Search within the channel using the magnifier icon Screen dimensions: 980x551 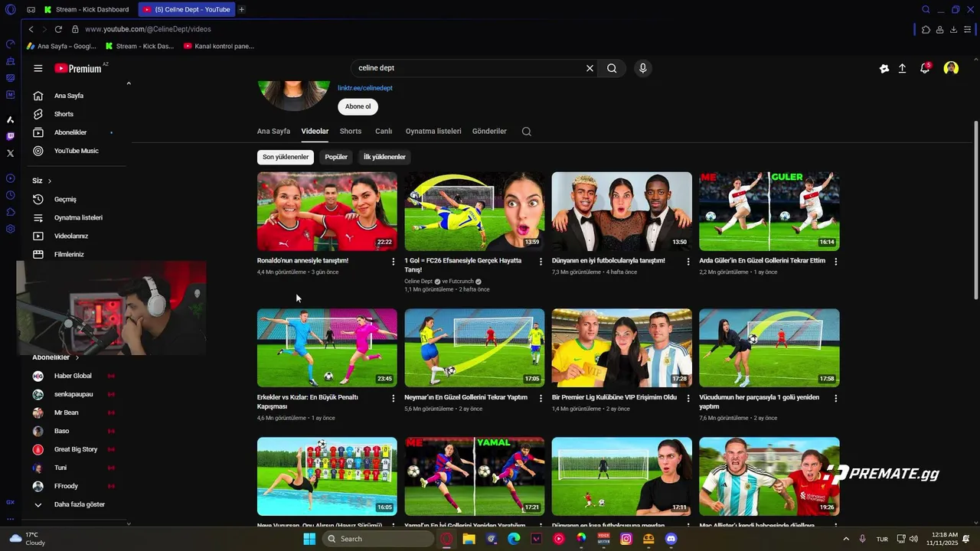pos(526,132)
